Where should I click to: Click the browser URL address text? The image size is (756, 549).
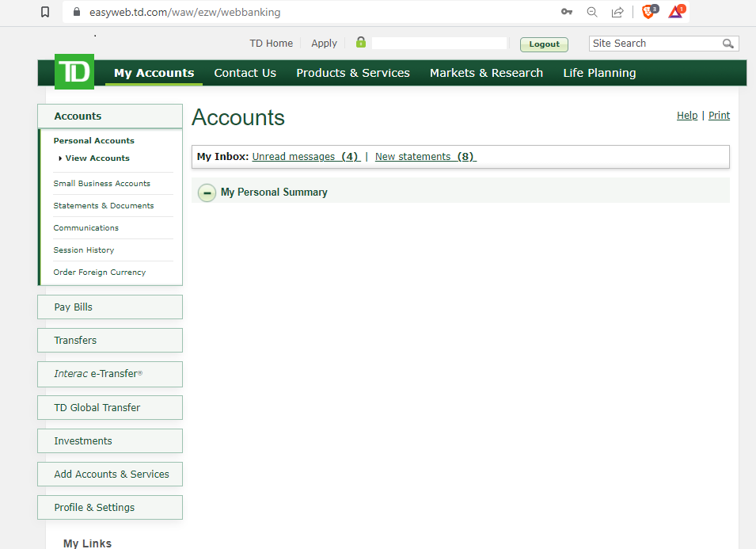184,12
